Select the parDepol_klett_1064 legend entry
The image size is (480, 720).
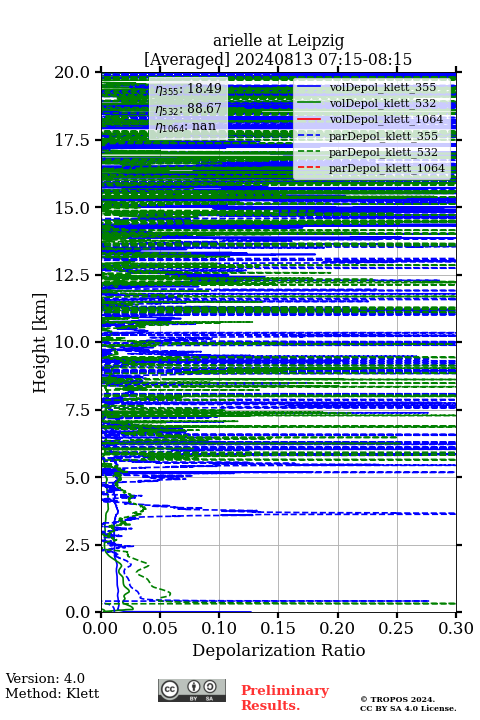click(x=371, y=168)
